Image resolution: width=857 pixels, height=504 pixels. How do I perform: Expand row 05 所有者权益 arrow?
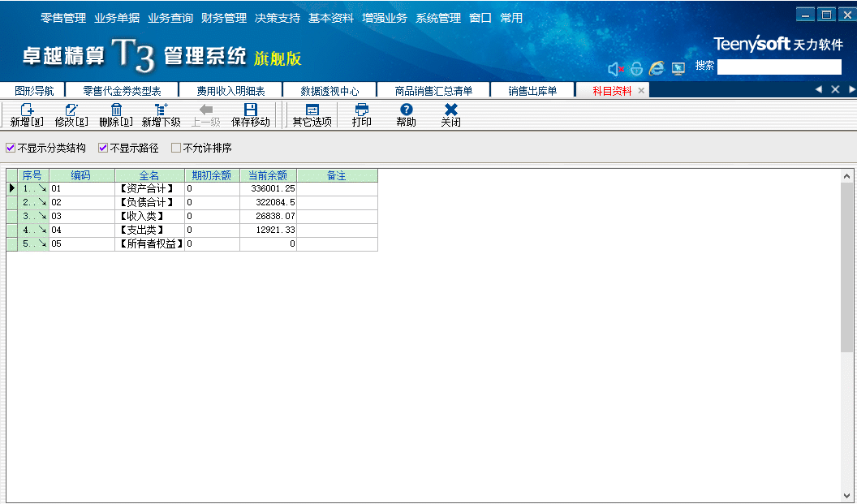41,243
